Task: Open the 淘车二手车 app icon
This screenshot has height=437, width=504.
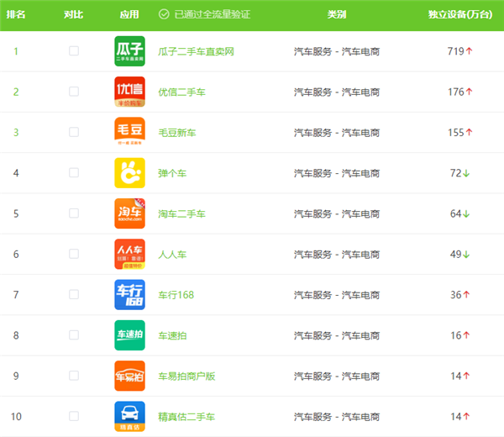Action: click(x=129, y=213)
